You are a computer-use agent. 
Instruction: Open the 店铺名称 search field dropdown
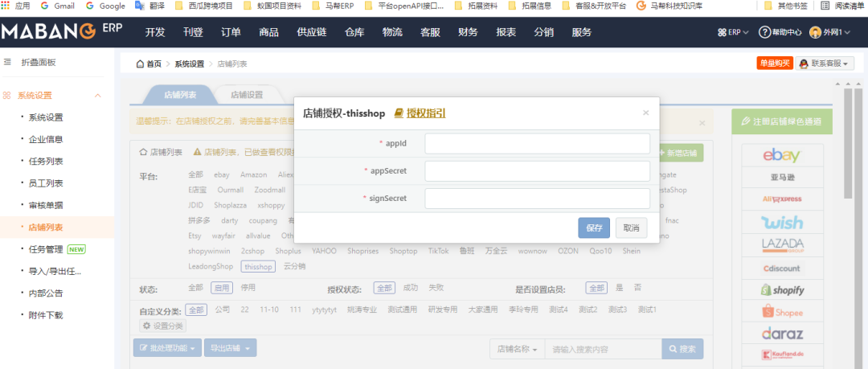coord(517,349)
